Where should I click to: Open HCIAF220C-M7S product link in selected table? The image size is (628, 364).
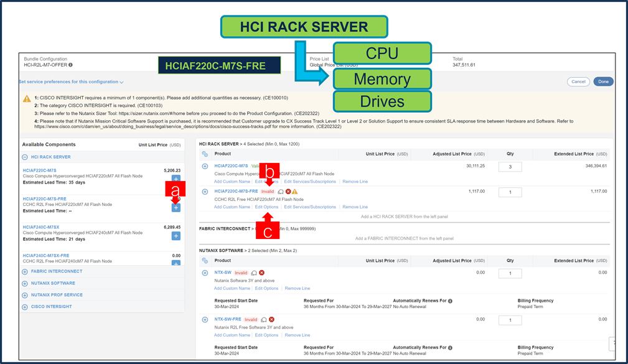231,166
